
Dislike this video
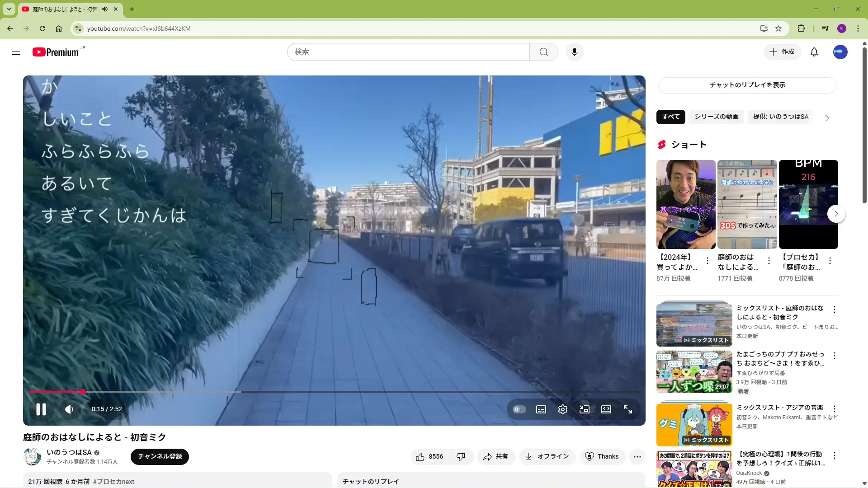point(461,457)
